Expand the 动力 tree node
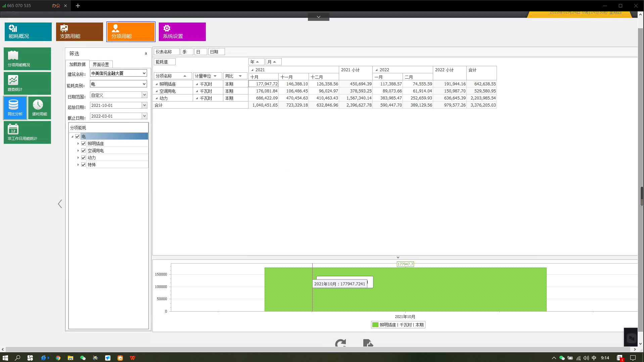This screenshot has height=362, width=644. click(x=78, y=158)
